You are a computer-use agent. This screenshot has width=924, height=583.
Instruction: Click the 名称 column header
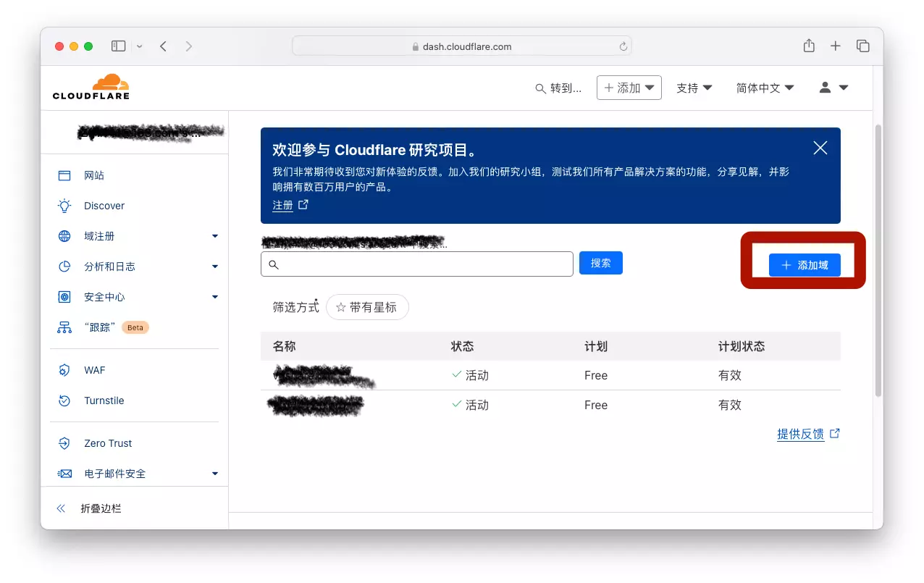tap(284, 346)
